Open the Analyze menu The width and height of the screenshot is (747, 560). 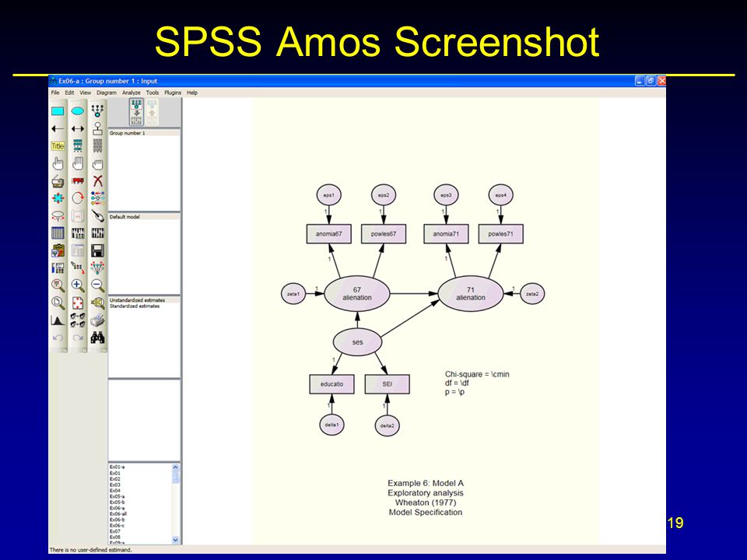(131, 93)
